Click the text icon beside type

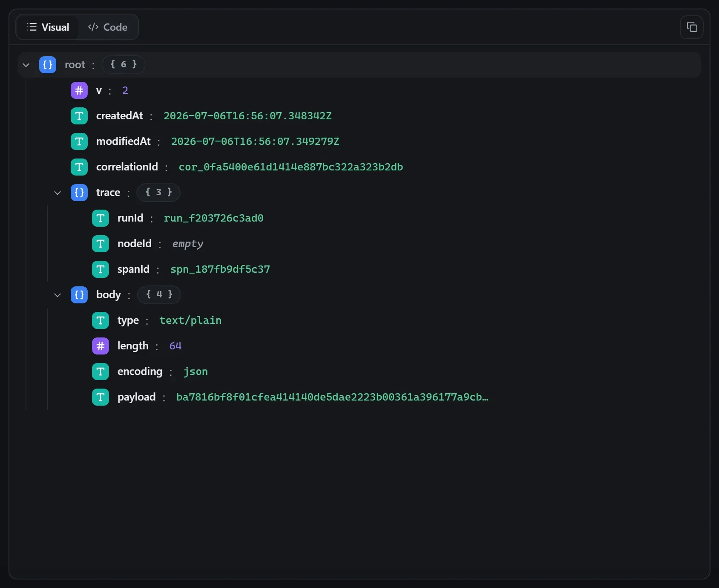pos(101,320)
